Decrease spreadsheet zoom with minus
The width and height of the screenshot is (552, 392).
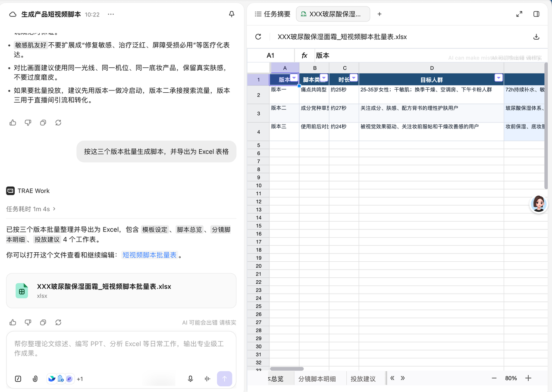[x=494, y=378]
